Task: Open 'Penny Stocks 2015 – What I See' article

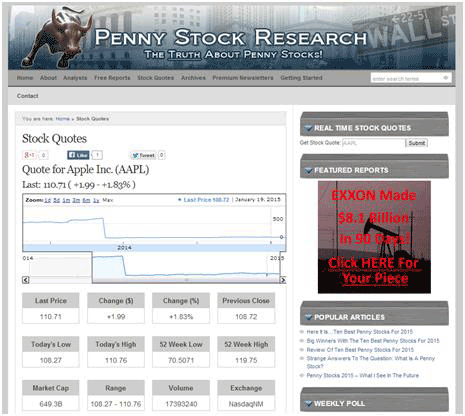Action: point(363,375)
